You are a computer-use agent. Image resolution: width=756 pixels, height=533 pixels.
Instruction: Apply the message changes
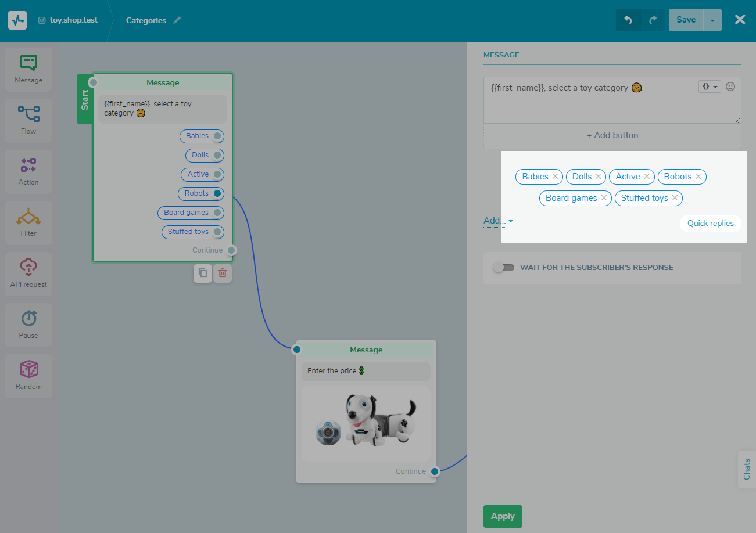(503, 516)
